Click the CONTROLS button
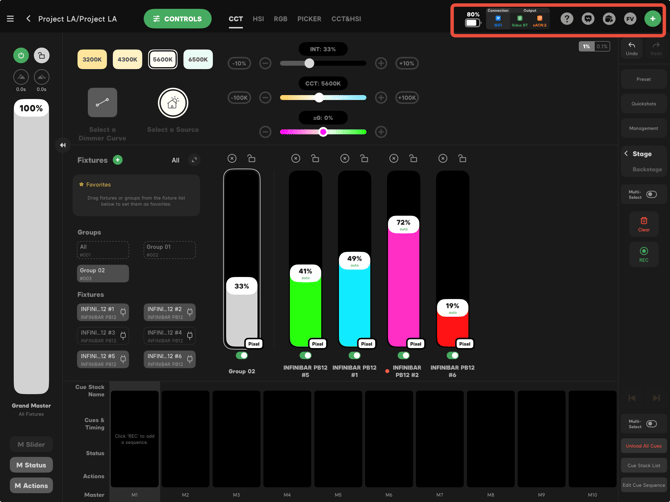 (x=177, y=19)
